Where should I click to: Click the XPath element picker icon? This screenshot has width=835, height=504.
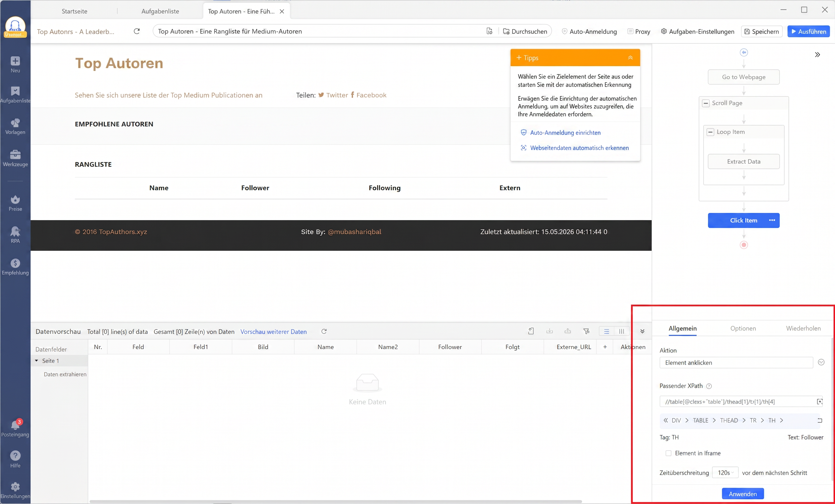(x=820, y=401)
